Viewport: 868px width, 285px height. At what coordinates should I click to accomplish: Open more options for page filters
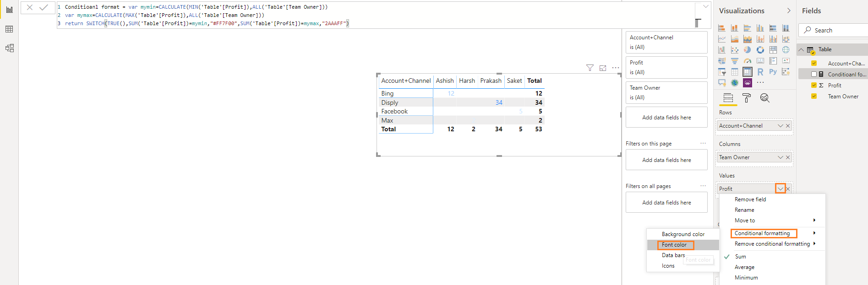(x=703, y=143)
